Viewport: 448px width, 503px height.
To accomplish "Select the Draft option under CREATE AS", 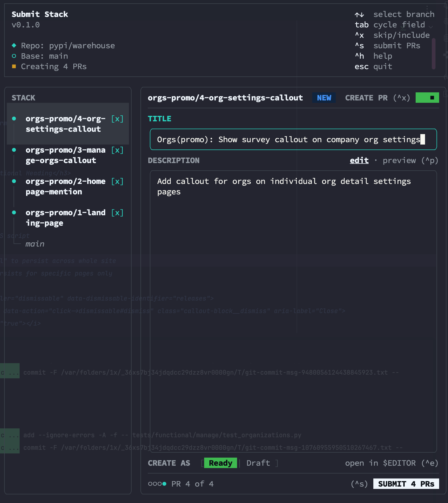I will (258, 463).
